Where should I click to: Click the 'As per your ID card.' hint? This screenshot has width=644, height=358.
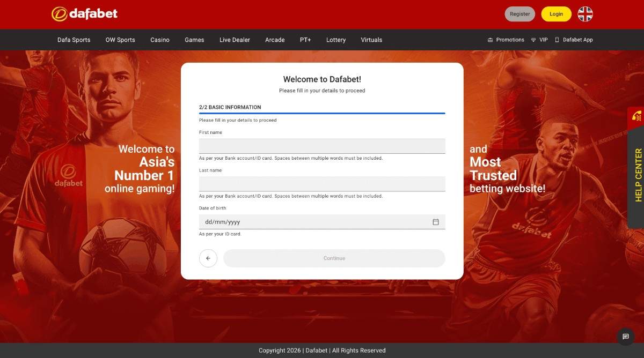point(220,234)
